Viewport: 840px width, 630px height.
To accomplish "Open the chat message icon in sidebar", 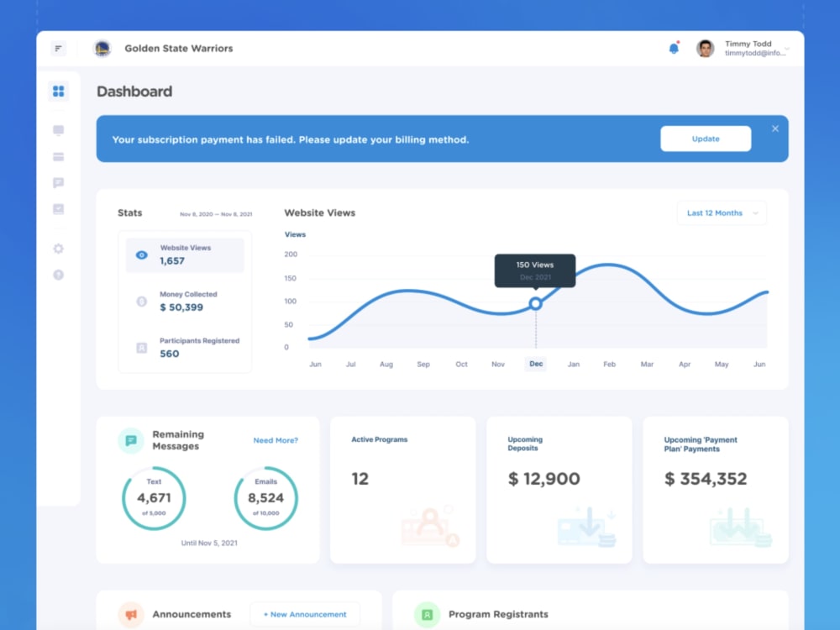I will coord(59,182).
